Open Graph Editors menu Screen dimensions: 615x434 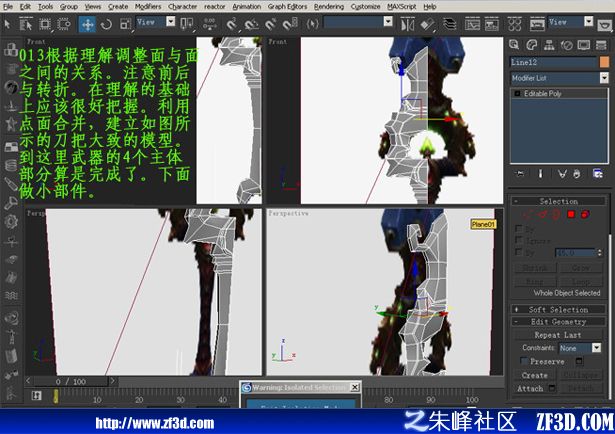(287, 7)
